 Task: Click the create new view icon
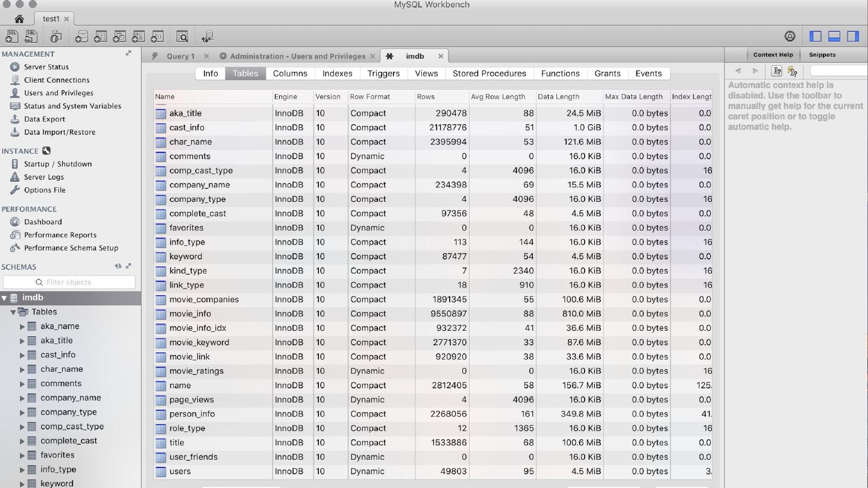click(119, 37)
